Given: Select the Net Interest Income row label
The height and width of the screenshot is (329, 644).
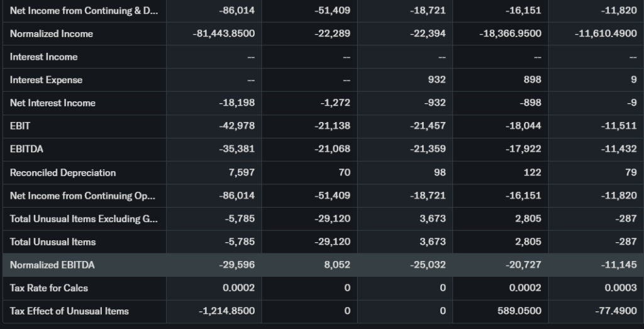Looking at the screenshot, I should tap(53, 103).
